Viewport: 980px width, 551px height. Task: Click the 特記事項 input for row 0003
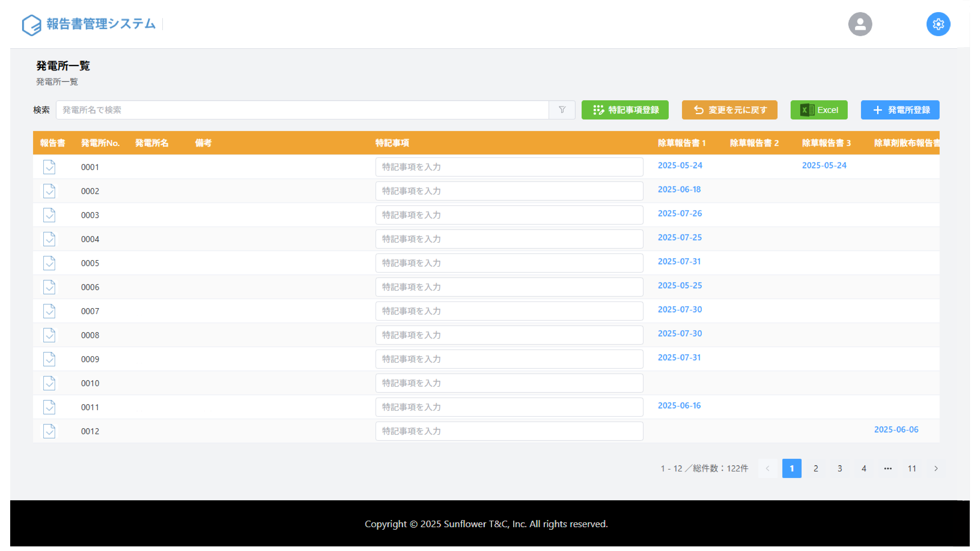pyautogui.click(x=509, y=215)
